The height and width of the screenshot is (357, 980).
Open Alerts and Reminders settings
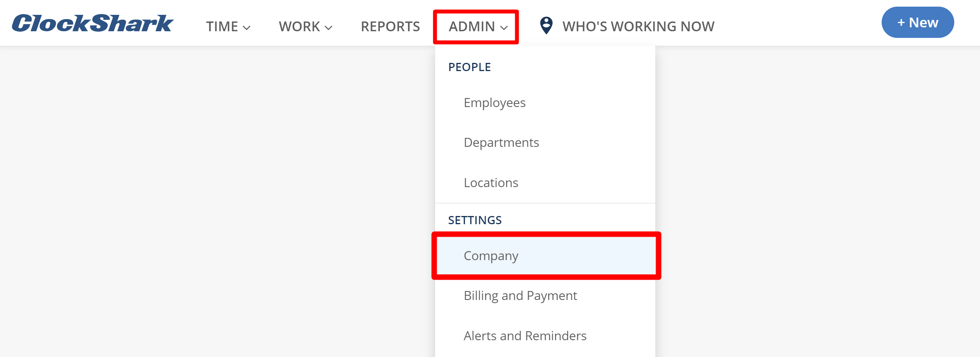pyautogui.click(x=525, y=335)
